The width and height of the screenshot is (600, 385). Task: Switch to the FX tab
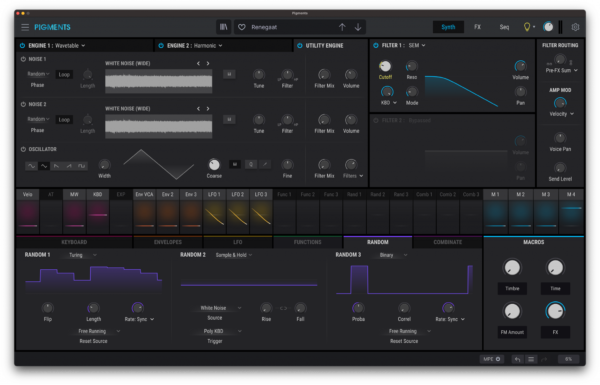click(477, 27)
